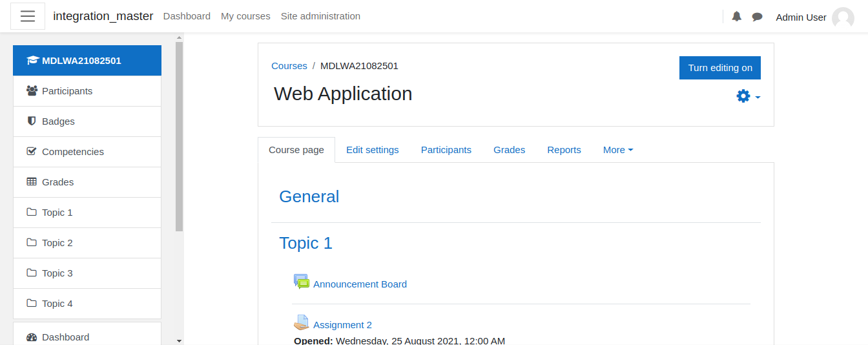
Task: Click the Badges shield icon in sidebar
Action: [x=32, y=121]
